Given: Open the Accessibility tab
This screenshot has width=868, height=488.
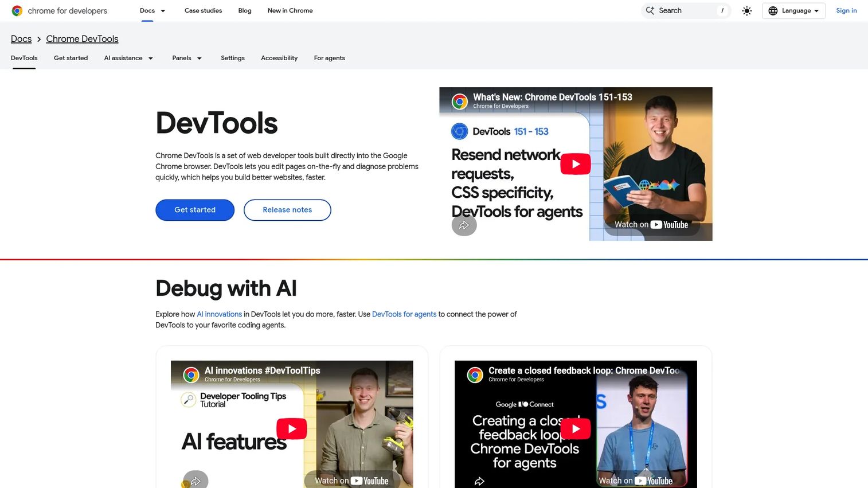Looking at the screenshot, I should (x=279, y=58).
